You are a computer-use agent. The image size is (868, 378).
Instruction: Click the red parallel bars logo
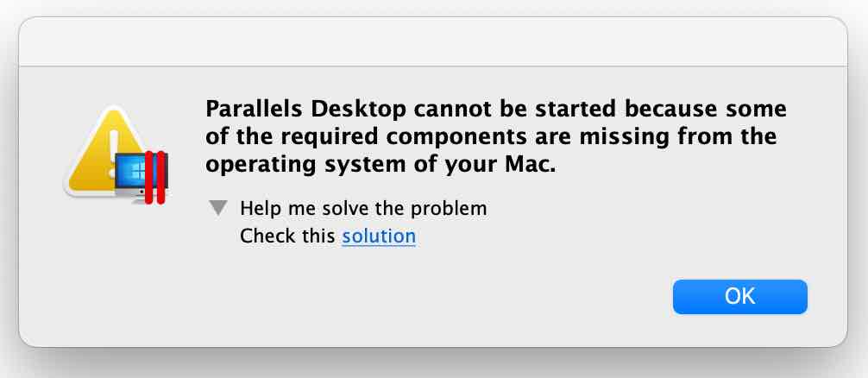pos(154,178)
